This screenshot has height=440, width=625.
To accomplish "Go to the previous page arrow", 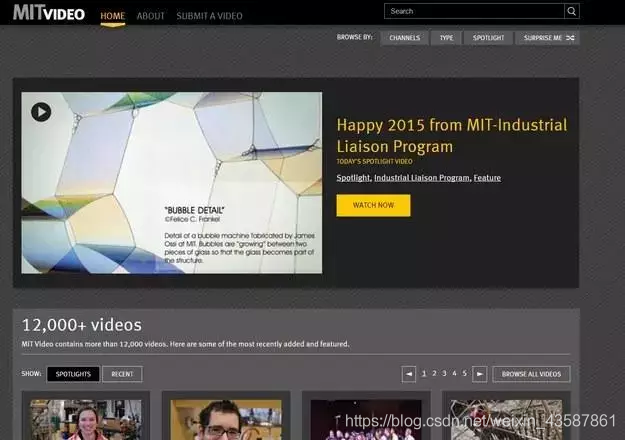I will tap(409, 374).
